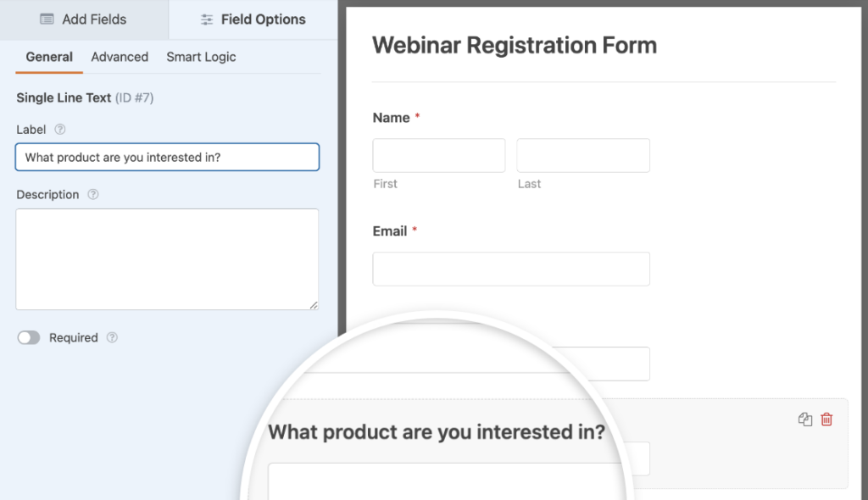The width and height of the screenshot is (868, 500).
Task: Switch to the Add Fields panel
Action: tap(84, 19)
